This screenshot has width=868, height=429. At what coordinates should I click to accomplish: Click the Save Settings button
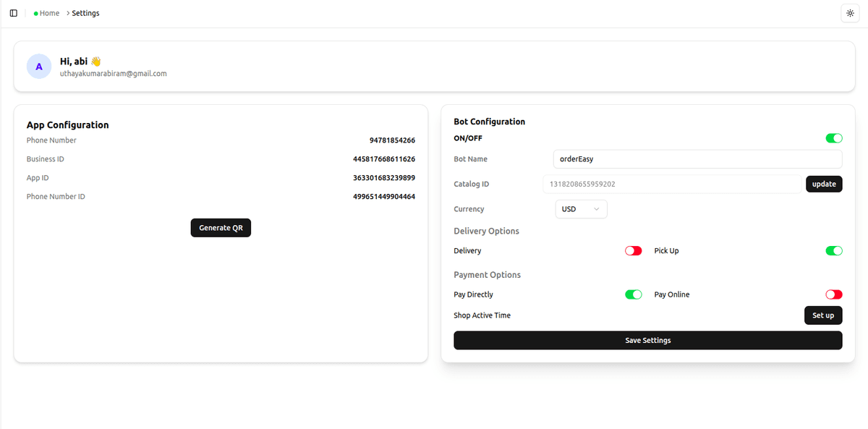point(647,340)
